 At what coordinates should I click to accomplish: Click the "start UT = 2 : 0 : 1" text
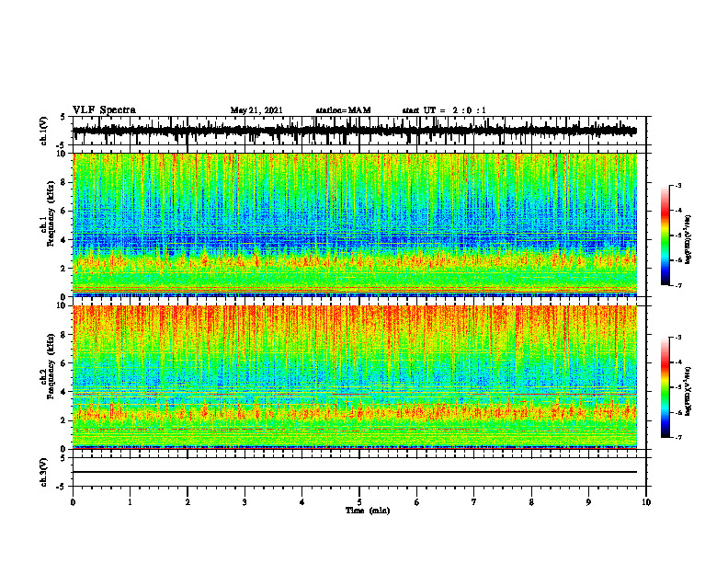444,110
